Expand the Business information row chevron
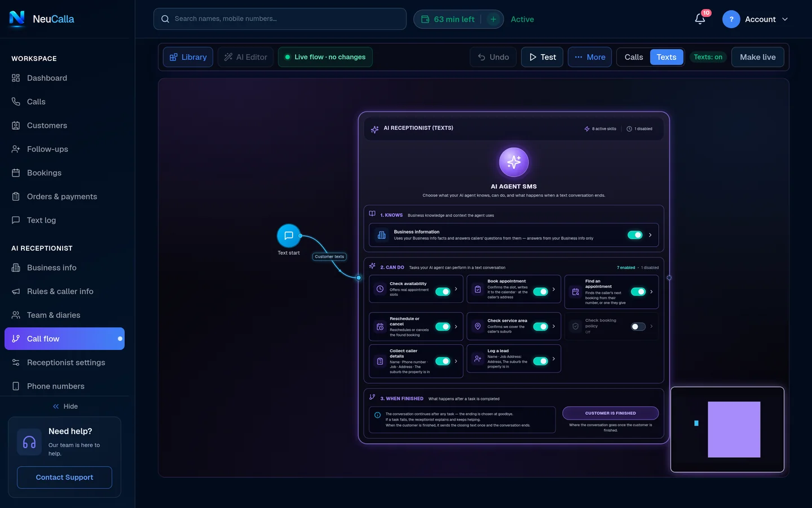 650,235
